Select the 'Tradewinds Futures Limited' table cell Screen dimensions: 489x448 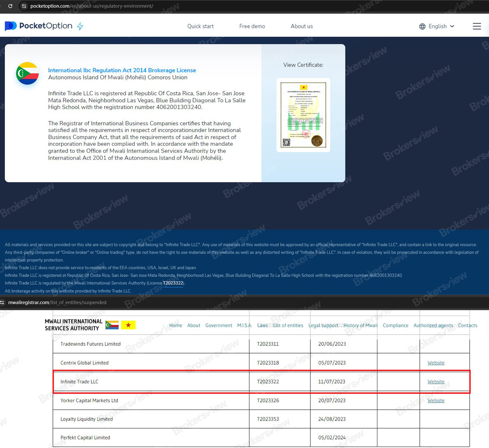[x=151, y=344]
